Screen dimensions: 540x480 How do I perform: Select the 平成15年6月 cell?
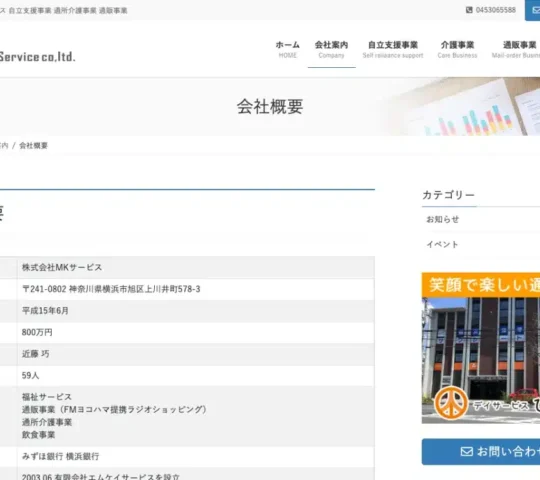[x=196, y=311]
